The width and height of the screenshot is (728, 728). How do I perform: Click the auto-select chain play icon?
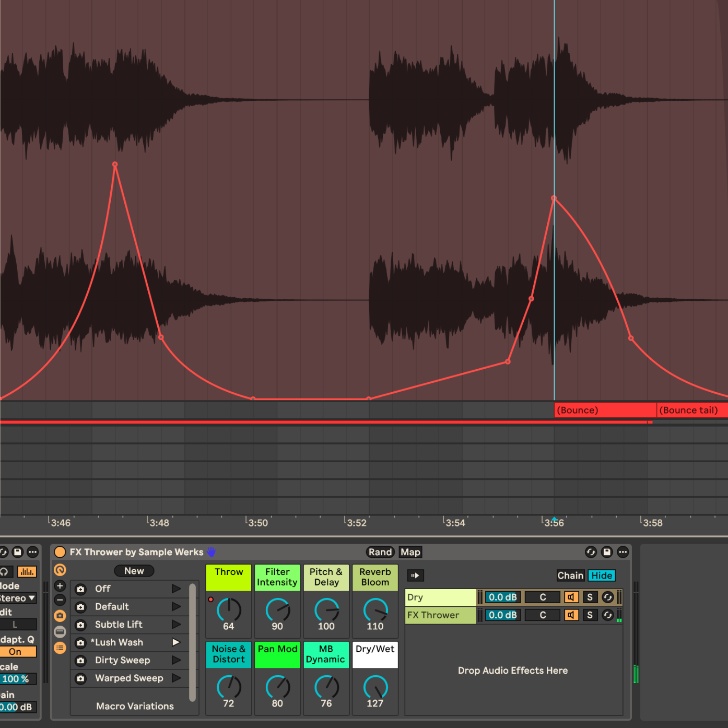(x=415, y=576)
